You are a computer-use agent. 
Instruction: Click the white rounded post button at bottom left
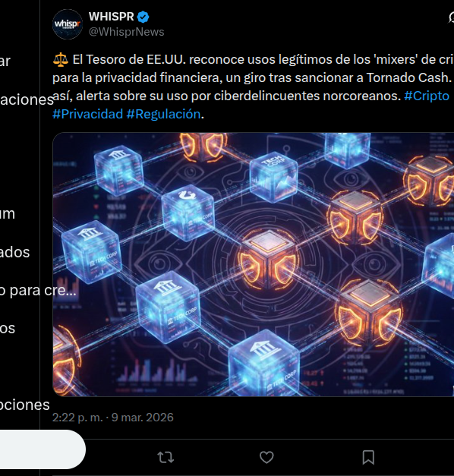43,449
